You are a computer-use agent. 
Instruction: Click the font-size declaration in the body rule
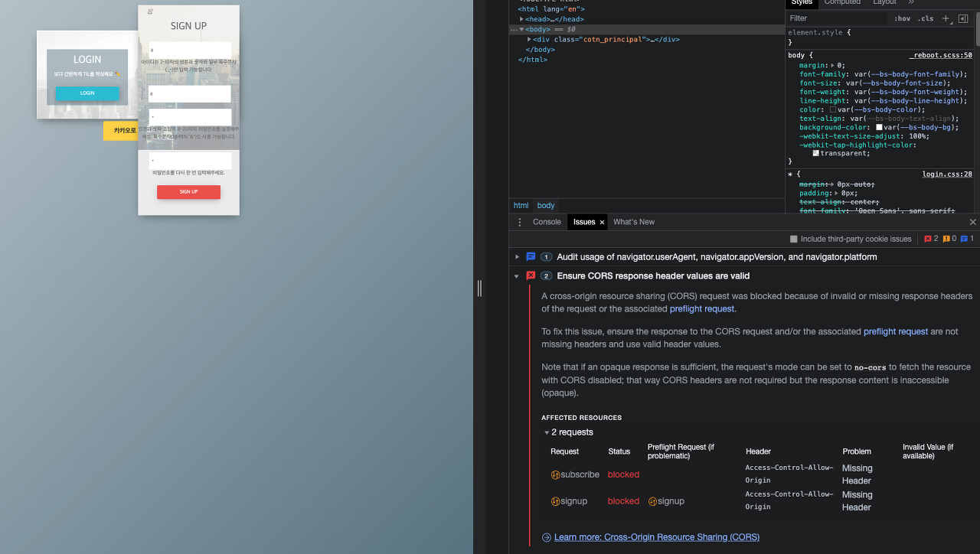(874, 83)
